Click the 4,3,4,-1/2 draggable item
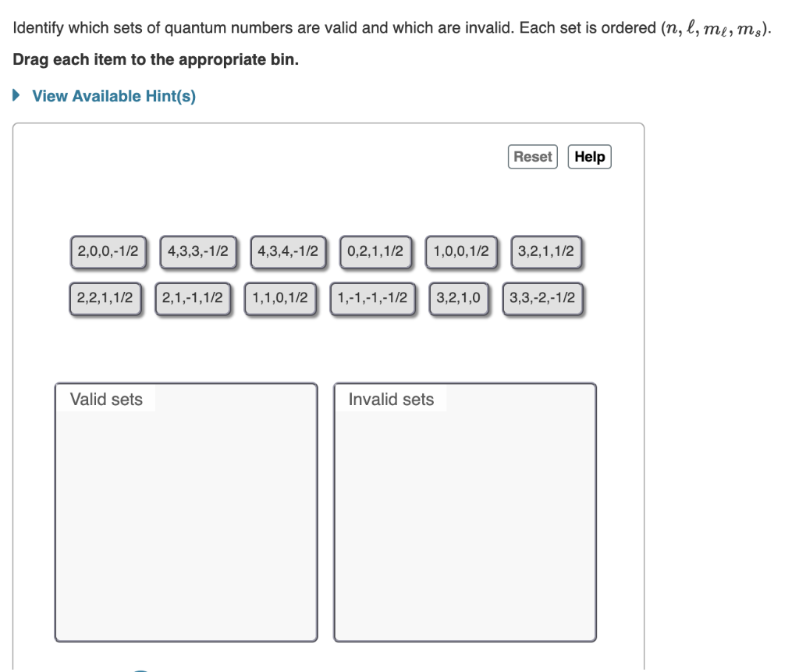Viewport: 799px width, 672px height. pyautogui.click(x=287, y=251)
